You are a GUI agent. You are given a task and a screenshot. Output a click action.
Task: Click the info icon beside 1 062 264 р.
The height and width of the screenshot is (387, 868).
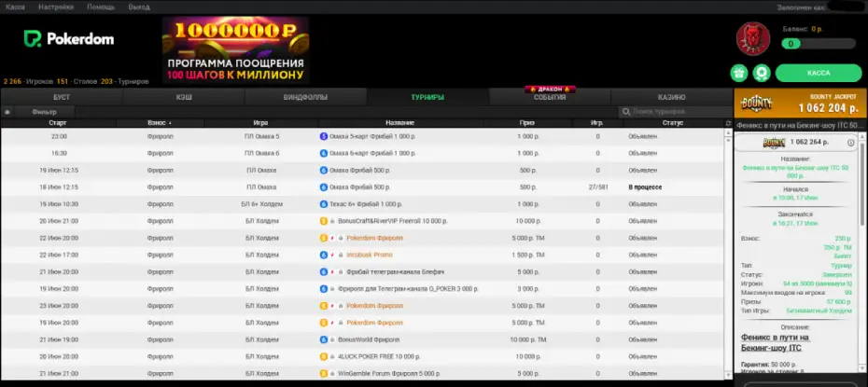pyautogui.click(x=851, y=143)
